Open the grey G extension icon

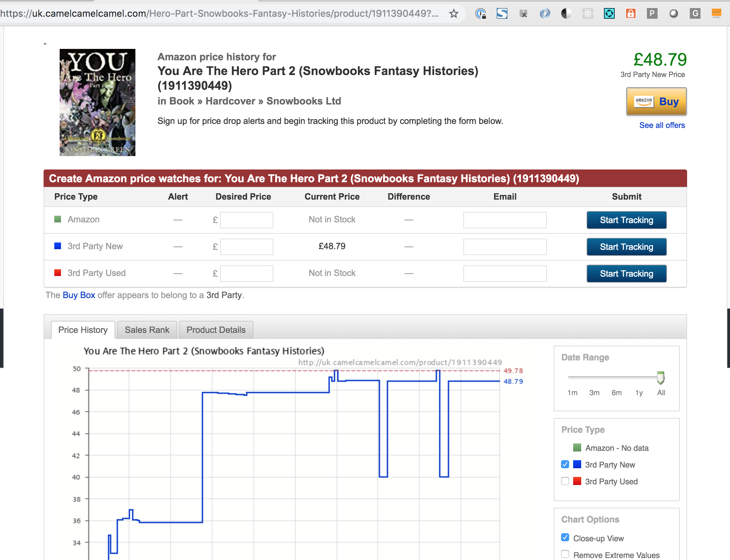(695, 13)
